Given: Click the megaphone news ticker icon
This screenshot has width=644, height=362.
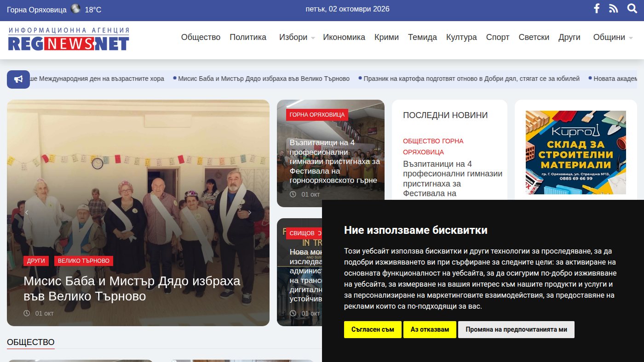Looking at the screenshot, I should (18, 79).
